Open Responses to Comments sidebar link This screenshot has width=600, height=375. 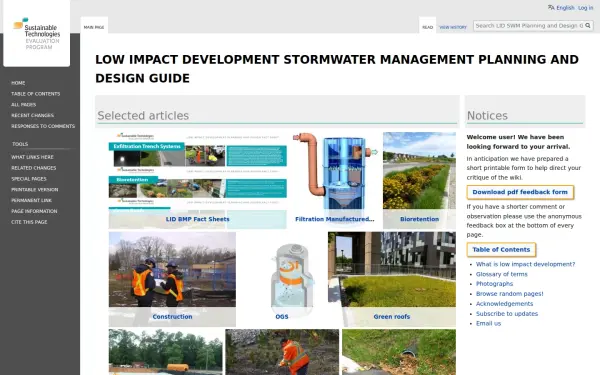click(43, 126)
